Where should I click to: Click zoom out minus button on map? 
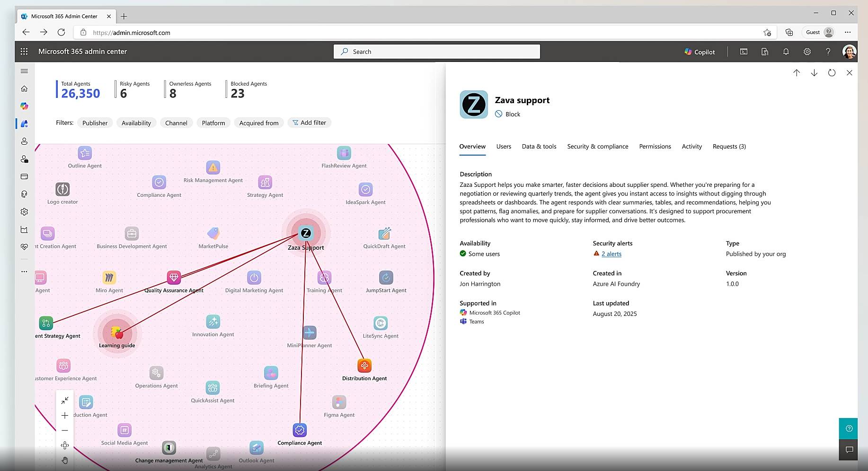pyautogui.click(x=65, y=430)
